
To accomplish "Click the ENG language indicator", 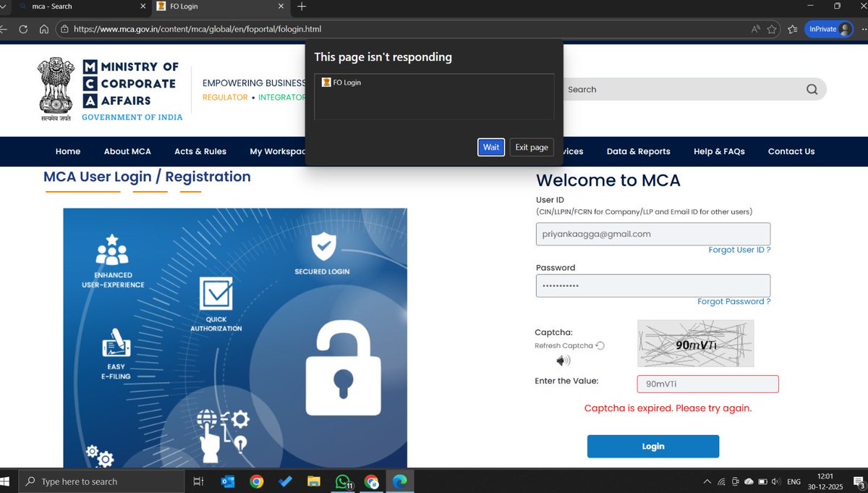I will click(794, 481).
